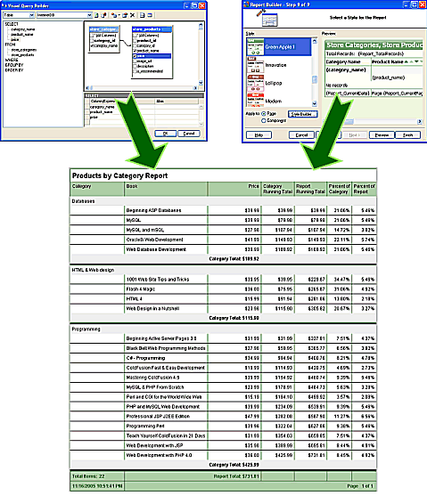Image resolution: width=427 pixels, height=504 pixels.
Task: Uncheck category_name in store_categories table
Action: tap(93, 45)
